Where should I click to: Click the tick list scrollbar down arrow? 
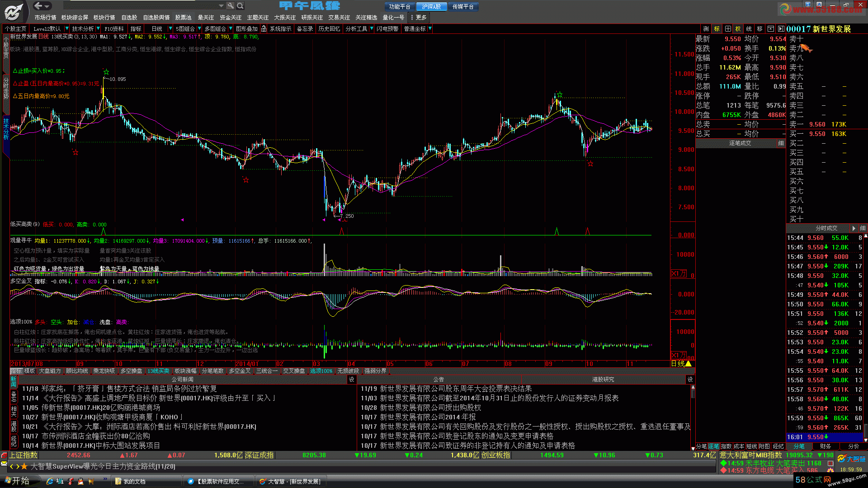[x=865, y=440]
